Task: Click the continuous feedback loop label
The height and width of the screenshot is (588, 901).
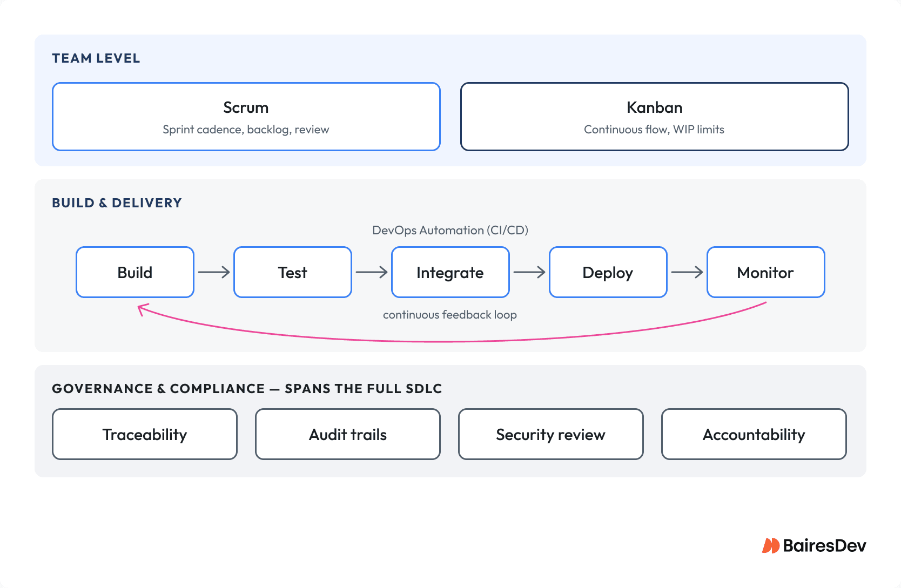Action: click(x=450, y=315)
